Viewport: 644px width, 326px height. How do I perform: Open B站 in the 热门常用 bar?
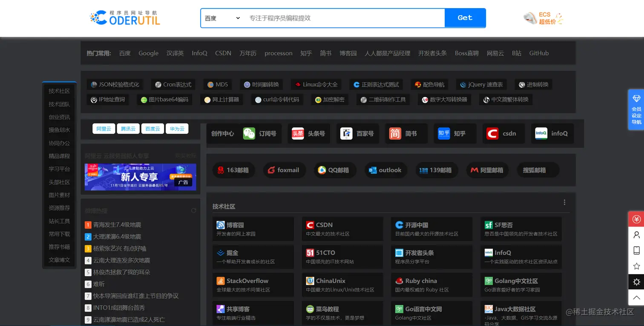coord(517,53)
